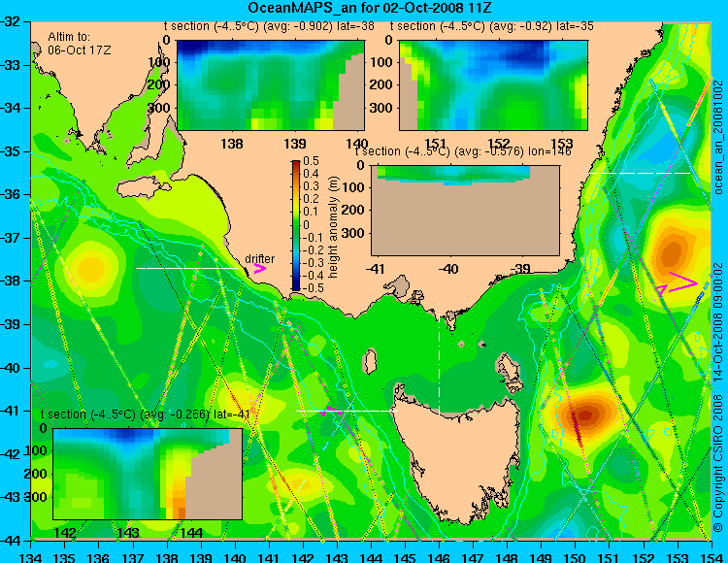Click the 't section (avg: -0.266) lat=-41' heading
Viewport: 728px width, 563px height.
click(x=146, y=414)
